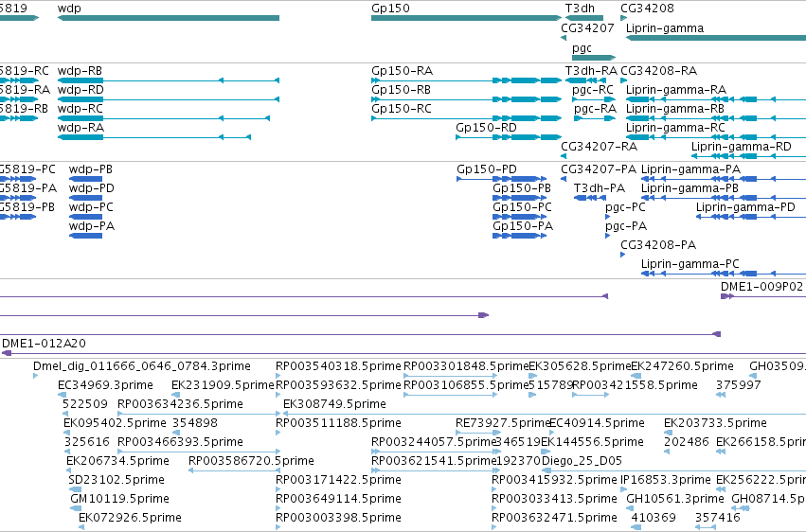Screen dimensions: 806x532
Task: Click EST EK203733.5prime
Action: coord(715,424)
